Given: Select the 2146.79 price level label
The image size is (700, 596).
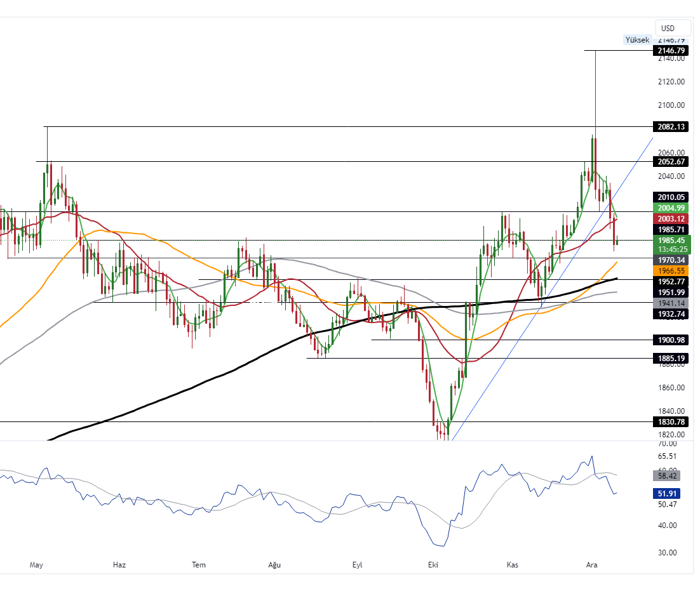Looking at the screenshot, I should tap(671, 50).
